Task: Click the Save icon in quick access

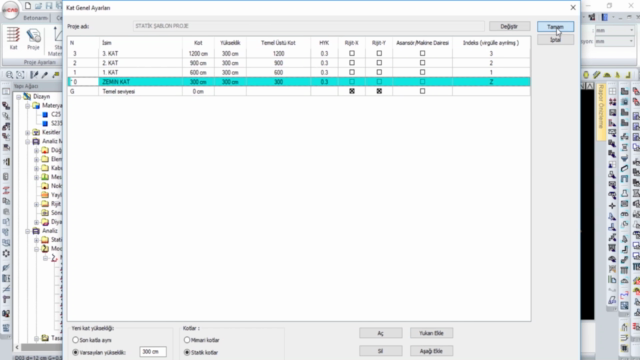Action: point(49,6)
